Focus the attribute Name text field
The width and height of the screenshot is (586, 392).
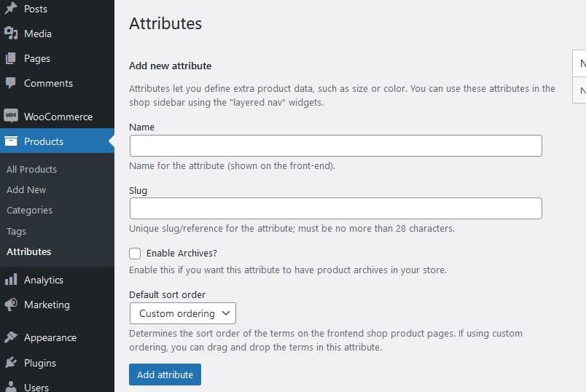point(335,146)
